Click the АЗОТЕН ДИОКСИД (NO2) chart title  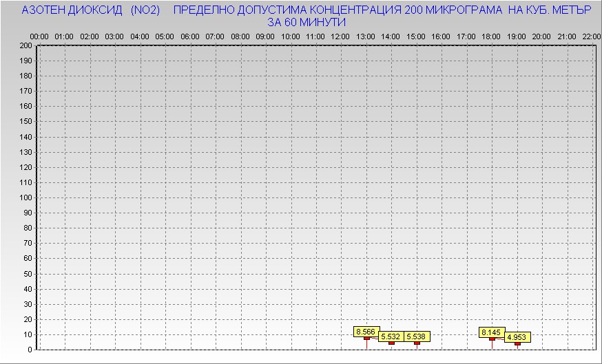click(91, 10)
